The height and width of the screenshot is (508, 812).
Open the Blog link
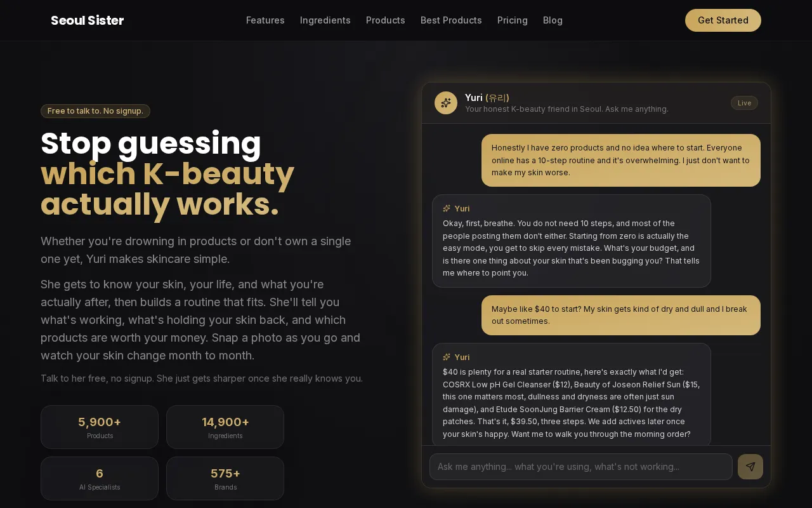pos(553,20)
